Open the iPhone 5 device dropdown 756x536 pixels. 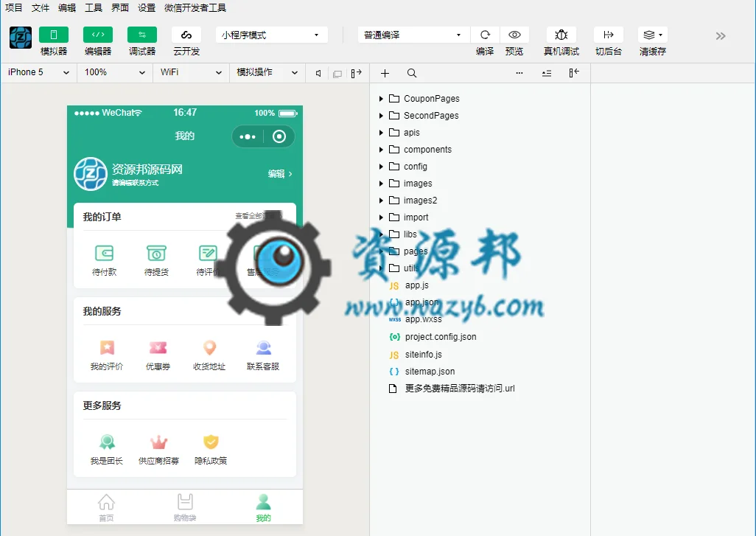(x=38, y=72)
